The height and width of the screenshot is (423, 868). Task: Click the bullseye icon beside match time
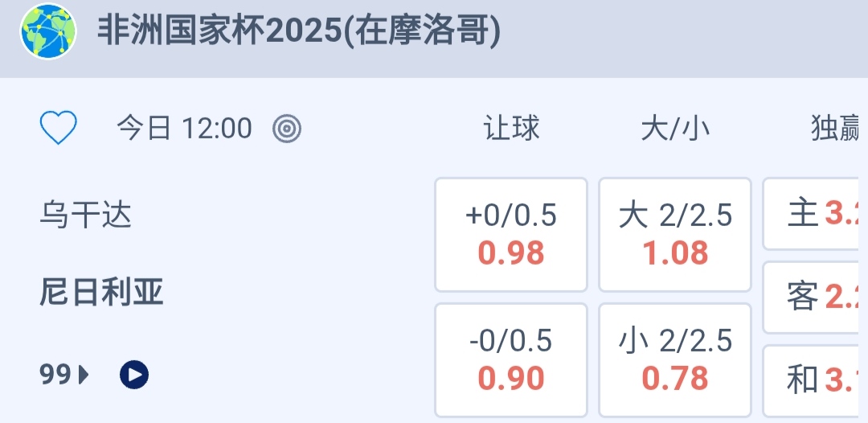(287, 129)
